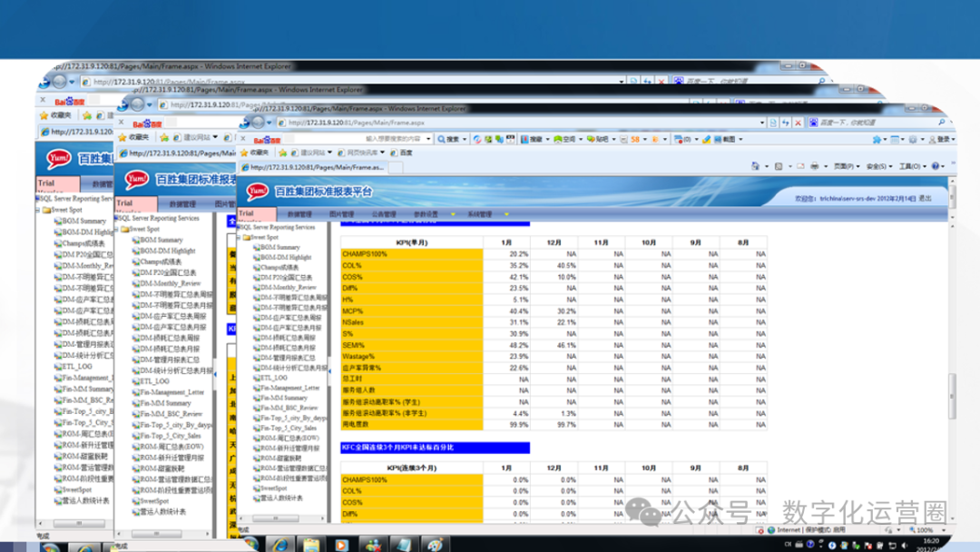The width and height of the screenshot is (980, 552).
Task: Click the Internet Explorer taskbar icon
Action: click(279, 544)
